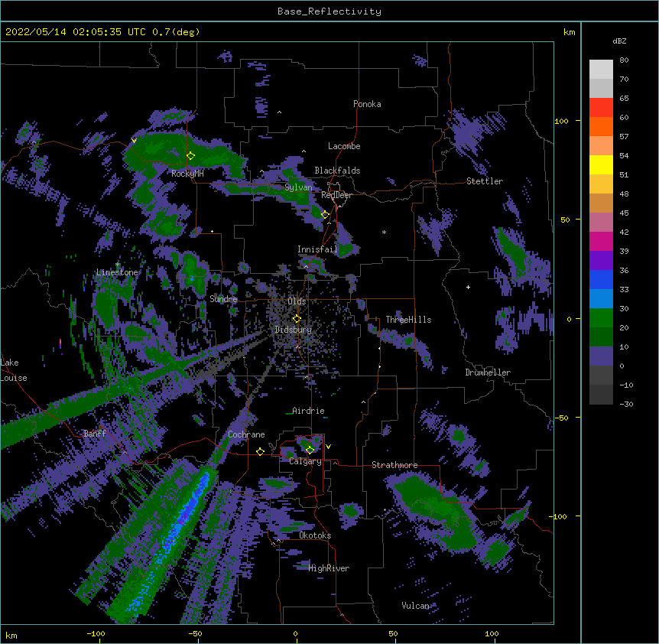This screenshot has height=644, width=659.
Task: Pick the slate purple 0-10 dBZ legend swatch
Action: click(x=601, y=356)
